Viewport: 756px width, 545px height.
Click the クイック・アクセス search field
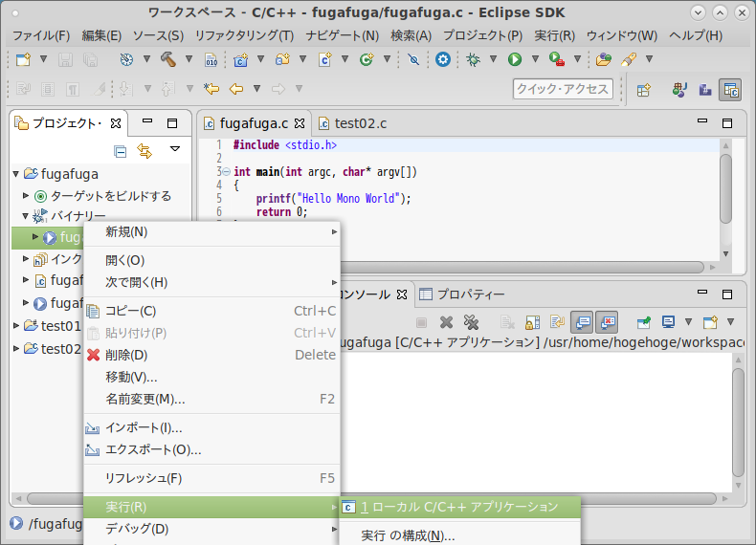[x=563, y=89]
